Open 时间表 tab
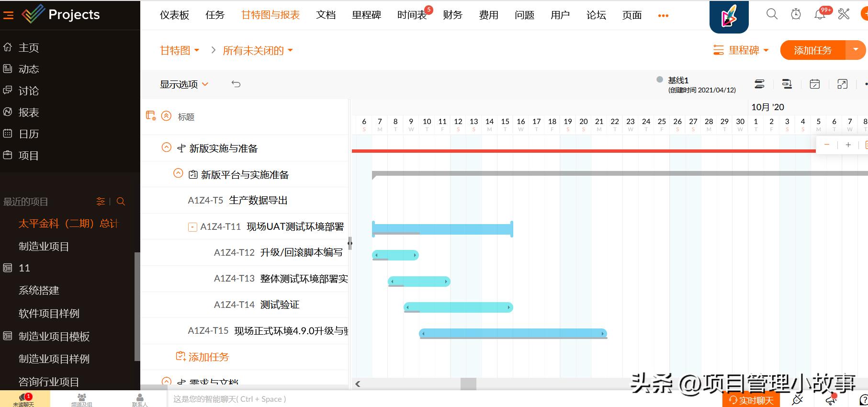Viewport: 868px width, 407px height. point(412,15)
